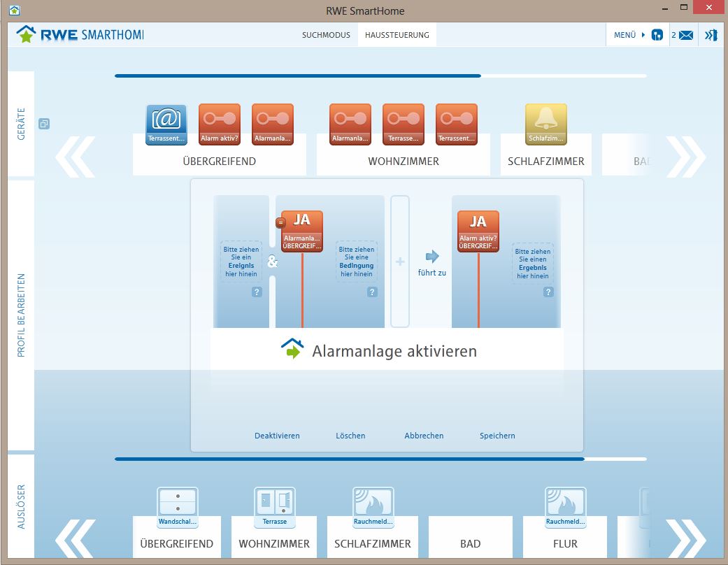
Task: Select the Terrasse... switch tile in WOHNZIMMER
Action: [403, 124]
